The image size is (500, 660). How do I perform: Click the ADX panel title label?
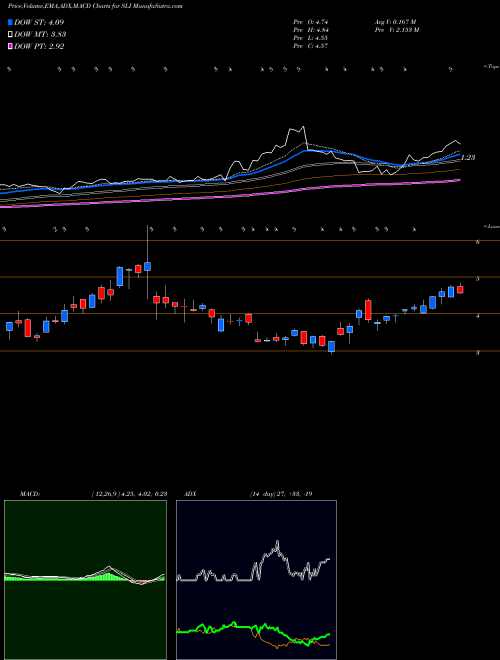tap(190, 494)
